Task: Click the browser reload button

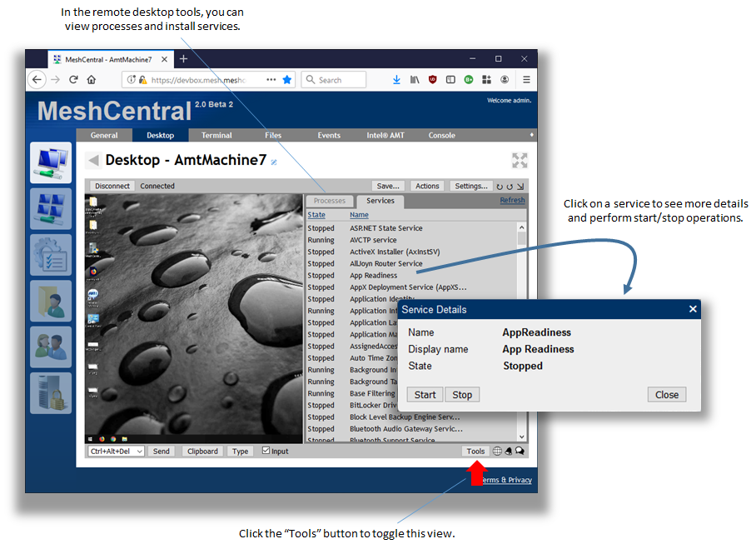Action: pyautogui.click(x=73, y=80)
